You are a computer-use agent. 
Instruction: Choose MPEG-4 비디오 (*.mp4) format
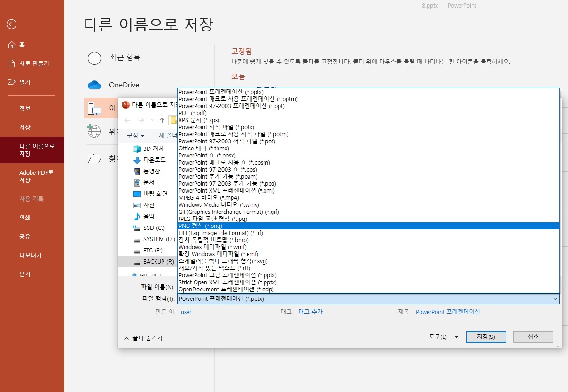(368, 198)
